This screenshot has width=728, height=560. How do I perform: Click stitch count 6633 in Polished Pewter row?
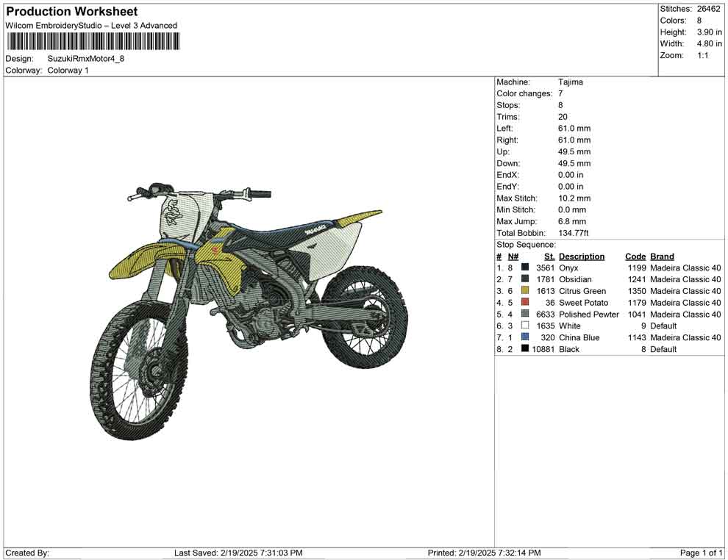(x=545, y=314)
